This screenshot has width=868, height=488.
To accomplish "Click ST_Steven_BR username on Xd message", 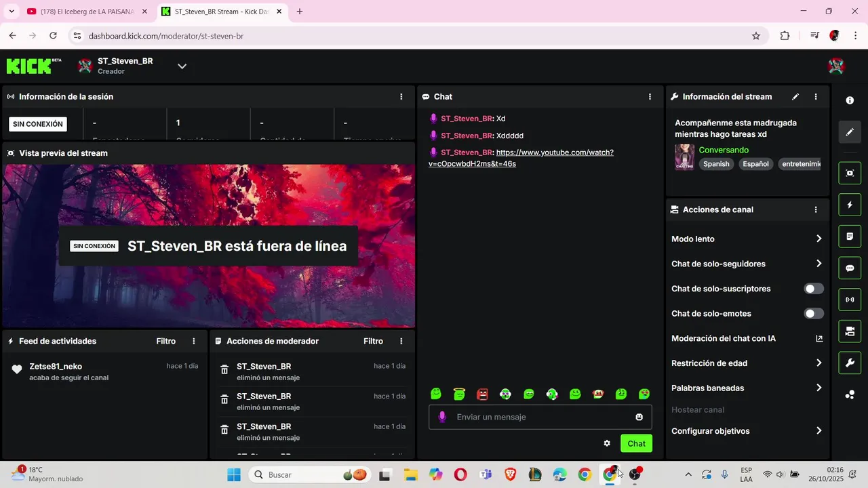I will pos(467,119).
